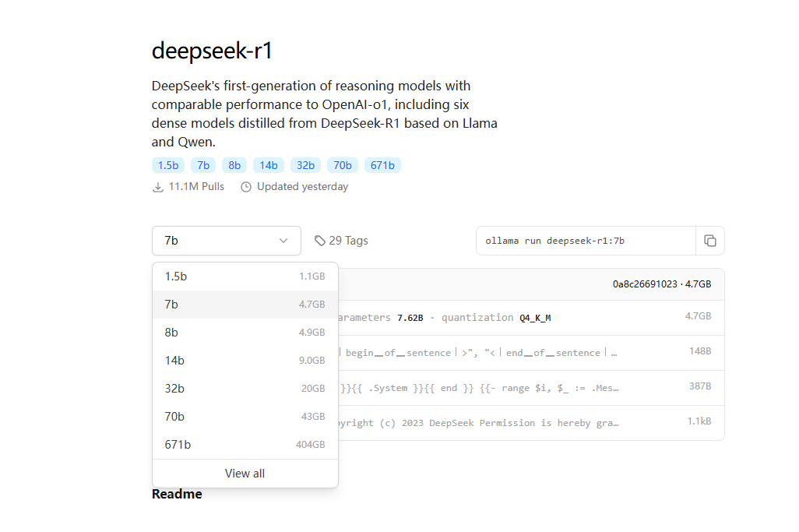The height and width of the screenshot is (532, 799).
Task: Click the 671b blue tag badge
Action: pos(382,165)
